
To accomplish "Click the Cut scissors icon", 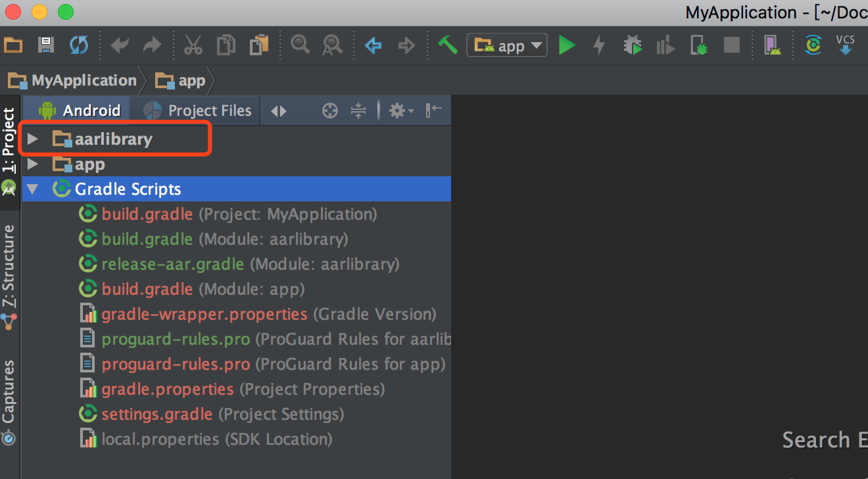I will point(193,45).
